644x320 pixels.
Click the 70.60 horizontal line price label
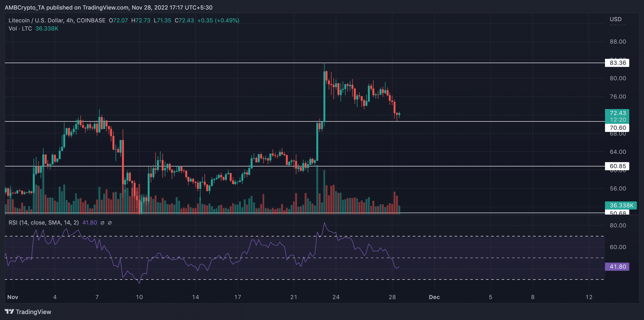pyautogui.click(x=617, y=128)
